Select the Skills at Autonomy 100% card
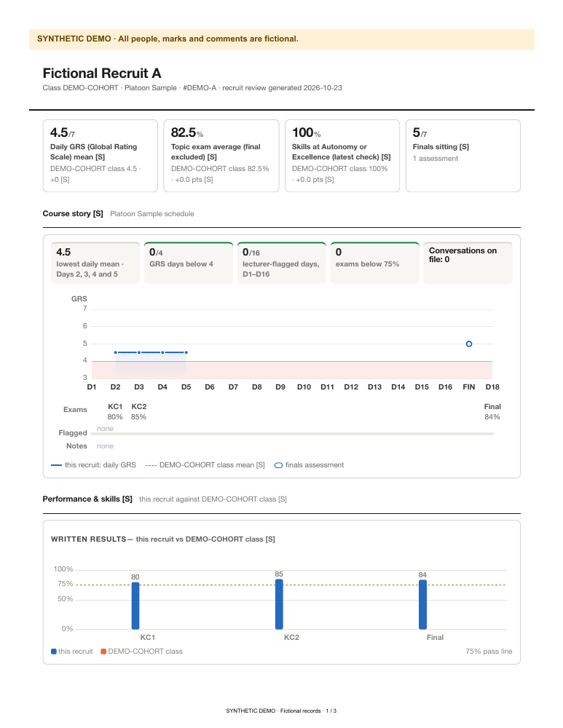The height and width of the screenshot is (728, 563). point(342,156)
